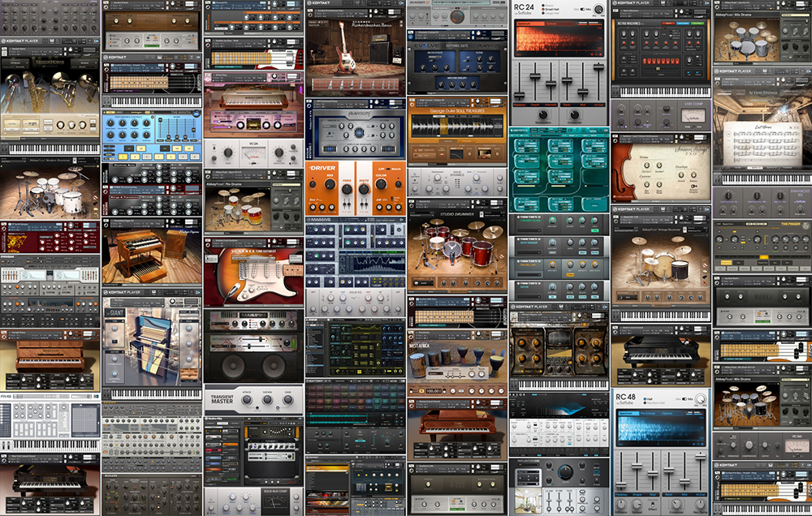Click the A-200 label on the electric piano

[456, 485]
